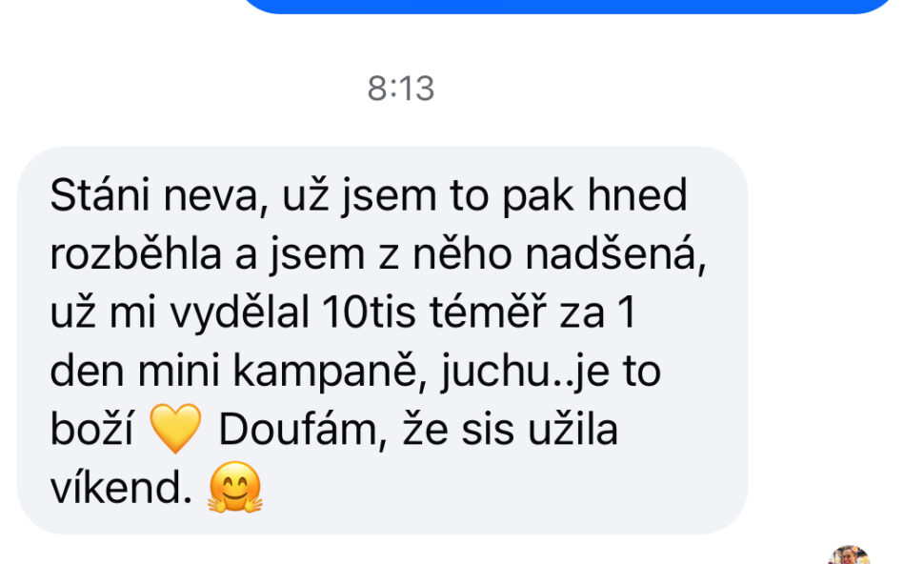Click the word 'téměř' in the message

pos(488,312)
